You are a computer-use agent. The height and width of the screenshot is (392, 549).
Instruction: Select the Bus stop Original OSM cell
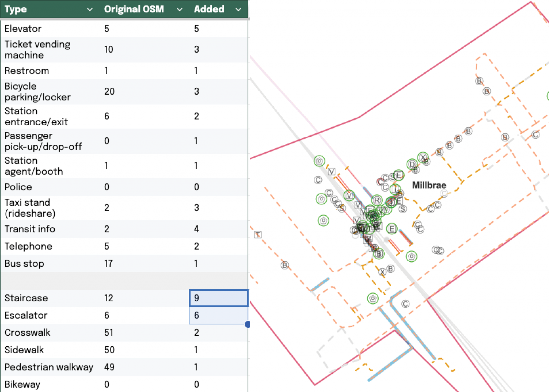click(108, 263)
